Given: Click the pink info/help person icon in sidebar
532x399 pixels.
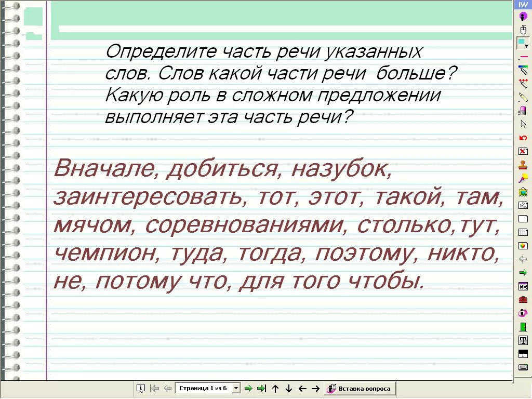Looking at the screenshot, I should tap(523, 313).
